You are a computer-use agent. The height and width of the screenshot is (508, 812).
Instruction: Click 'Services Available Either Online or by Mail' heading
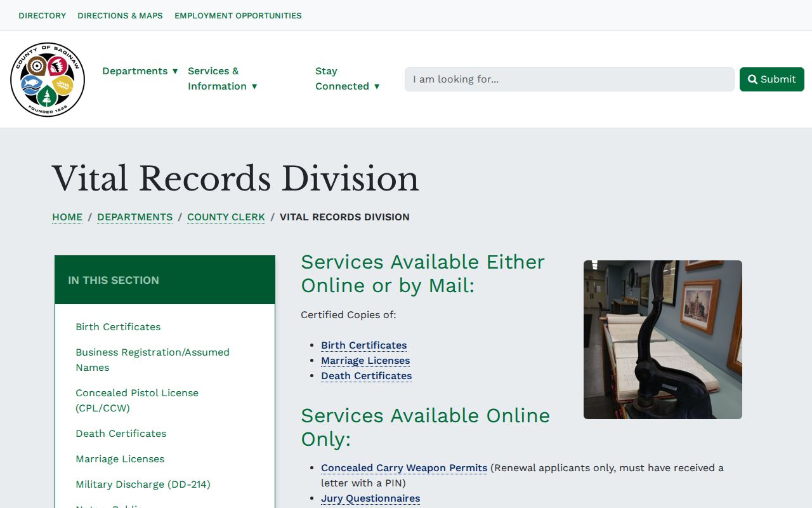click(x=423, y=274)
